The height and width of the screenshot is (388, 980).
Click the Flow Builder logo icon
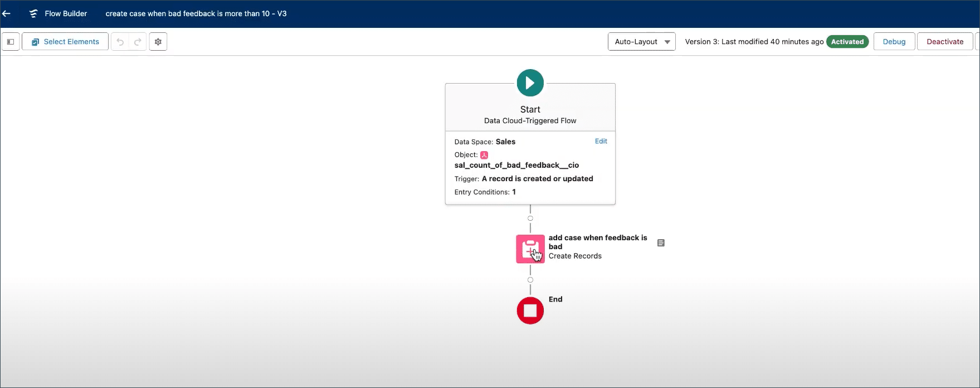pos(33,13)
